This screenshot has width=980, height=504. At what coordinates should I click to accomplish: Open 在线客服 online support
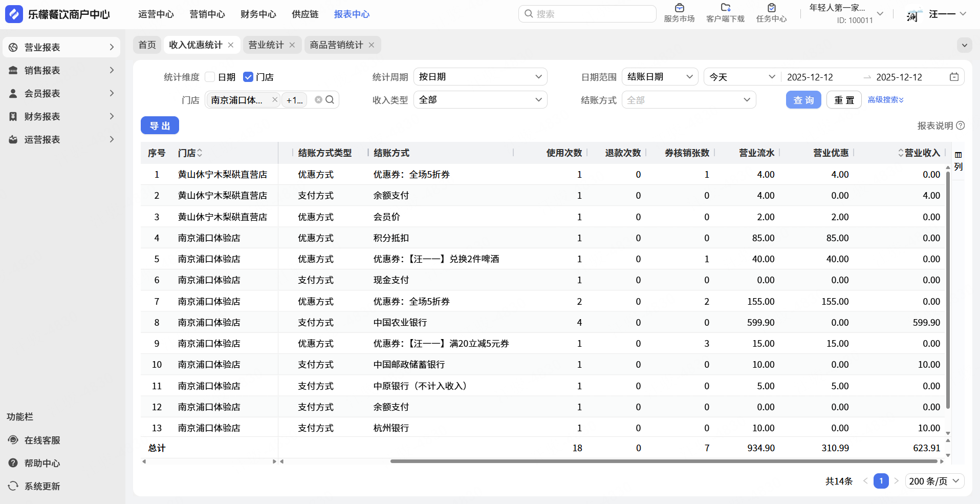pyautogui.click(x=42, y=440)
